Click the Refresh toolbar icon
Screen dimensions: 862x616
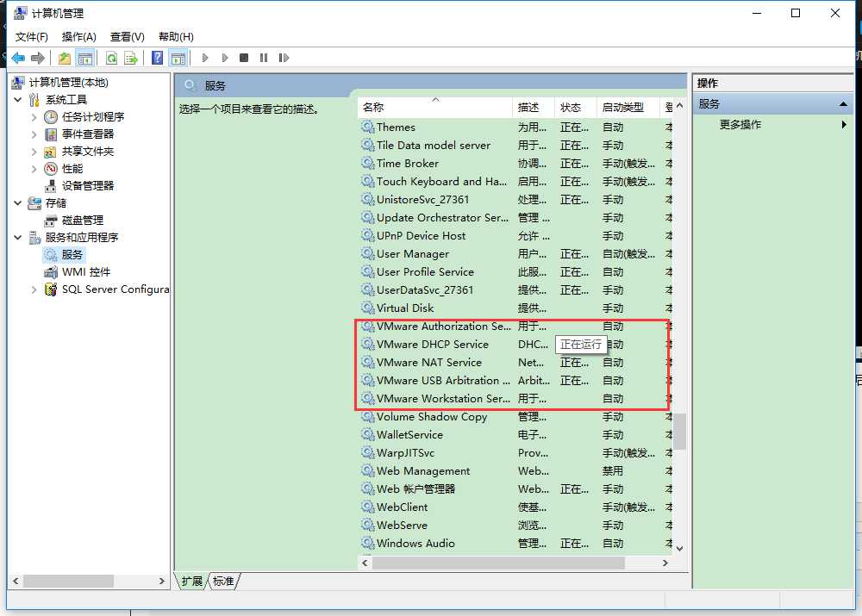(x=111, y=58)
